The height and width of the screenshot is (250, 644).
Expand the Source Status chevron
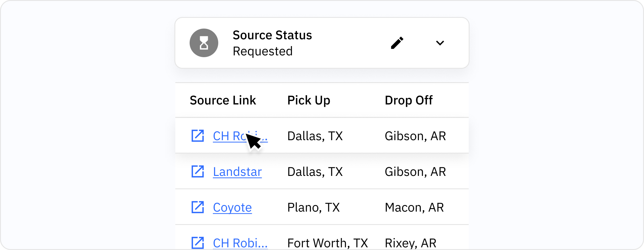tap(440, 43)
